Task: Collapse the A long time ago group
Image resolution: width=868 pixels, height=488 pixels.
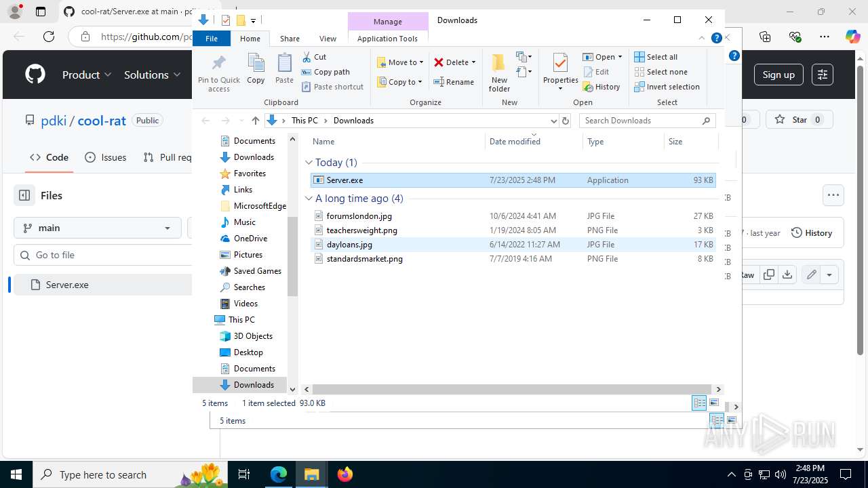Action: 309,199
